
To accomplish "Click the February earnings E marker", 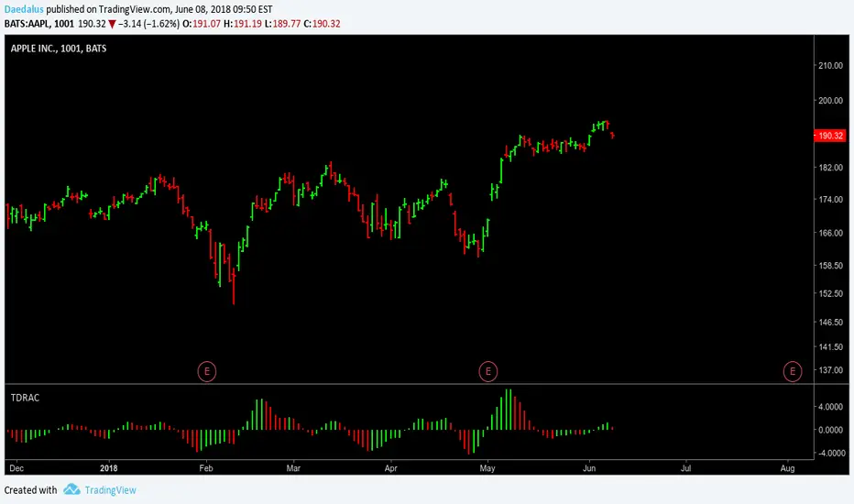I will pos(207,372).
